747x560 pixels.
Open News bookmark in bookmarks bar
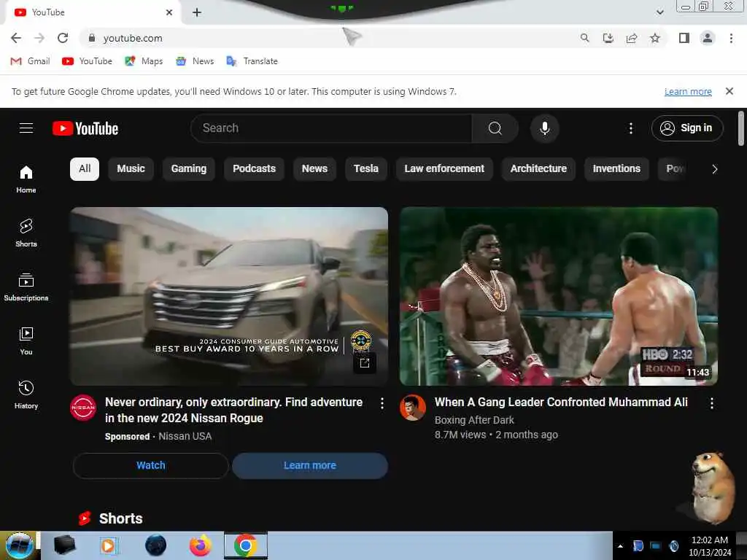point(195,61)
